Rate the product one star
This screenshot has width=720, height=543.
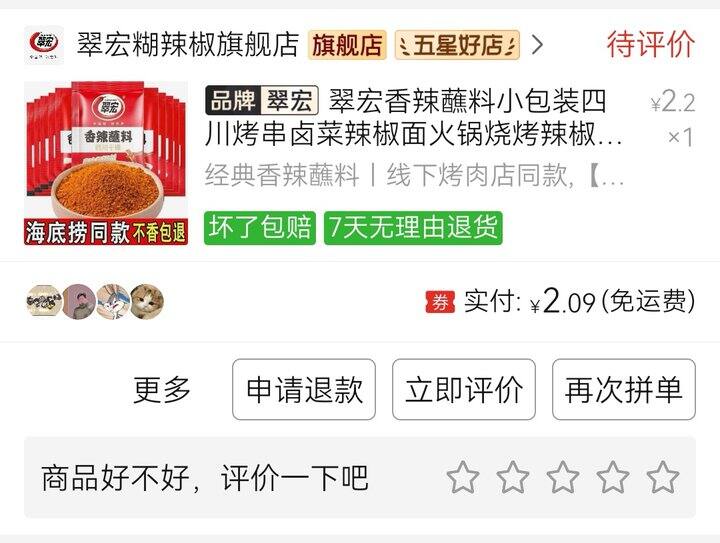pos(463,477)
